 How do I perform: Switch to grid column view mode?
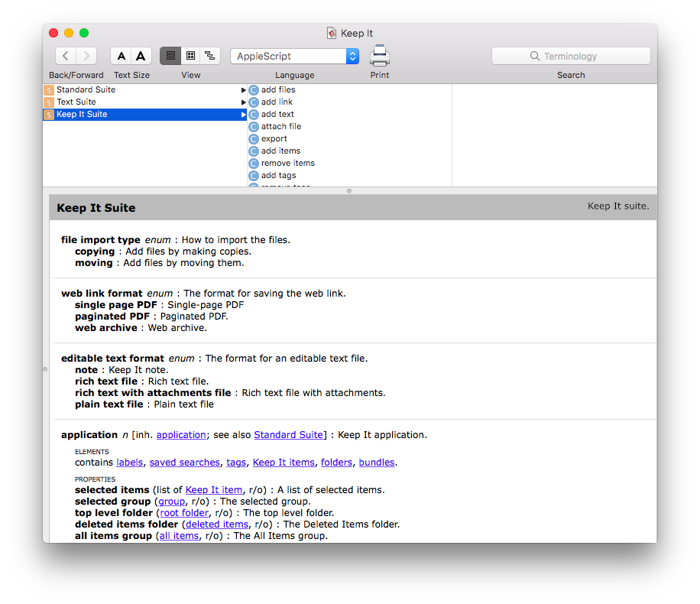point(190,56)
